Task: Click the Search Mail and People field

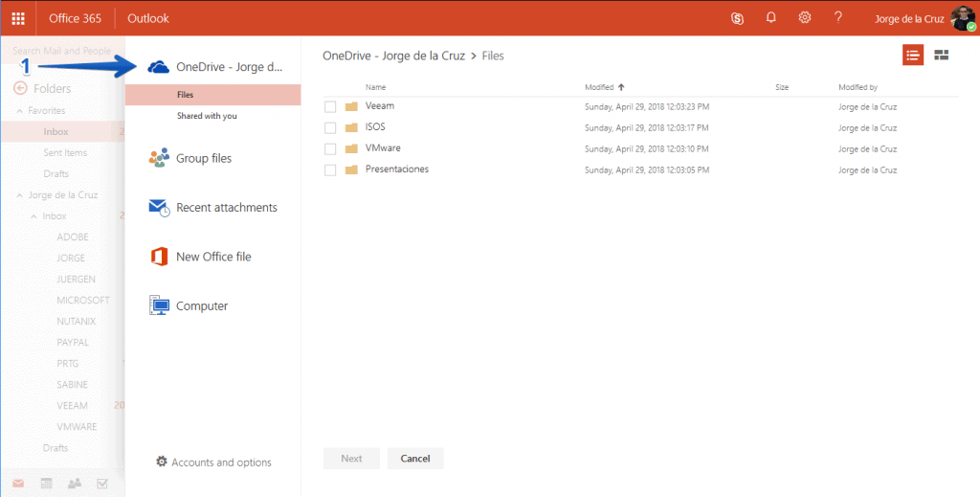Action: click(62, 51)
